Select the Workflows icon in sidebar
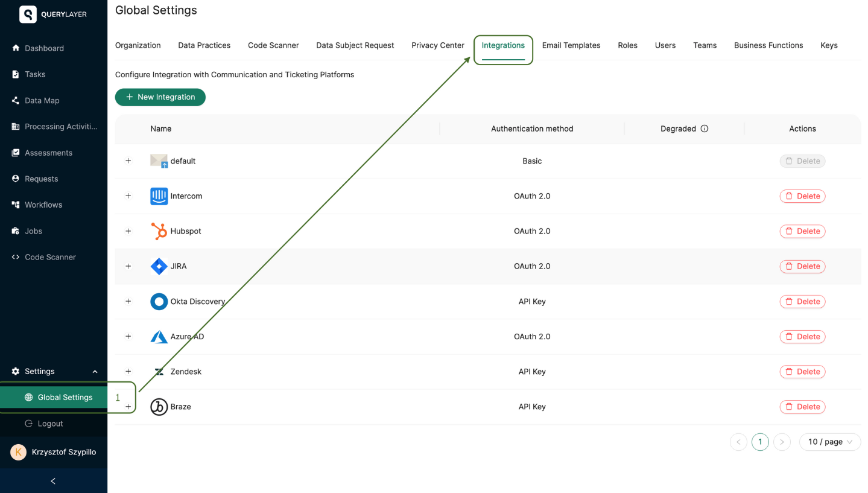 pyautogui.click(x=16, y=205)
